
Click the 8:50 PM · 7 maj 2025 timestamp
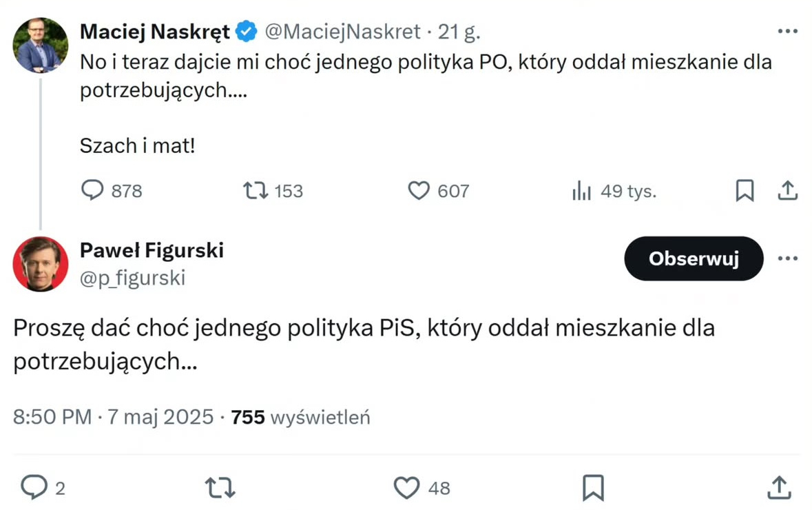114,417
